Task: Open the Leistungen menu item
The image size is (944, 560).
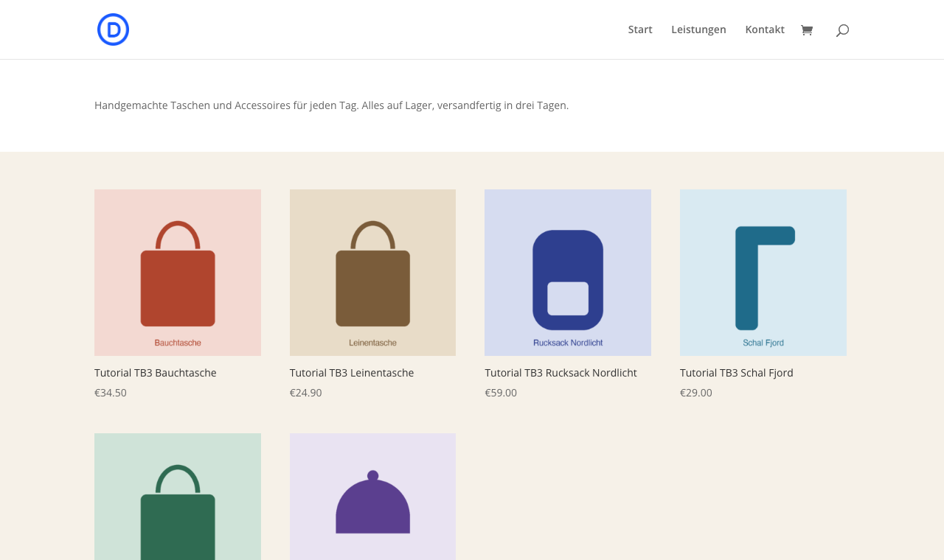Action: click(698, 29)
